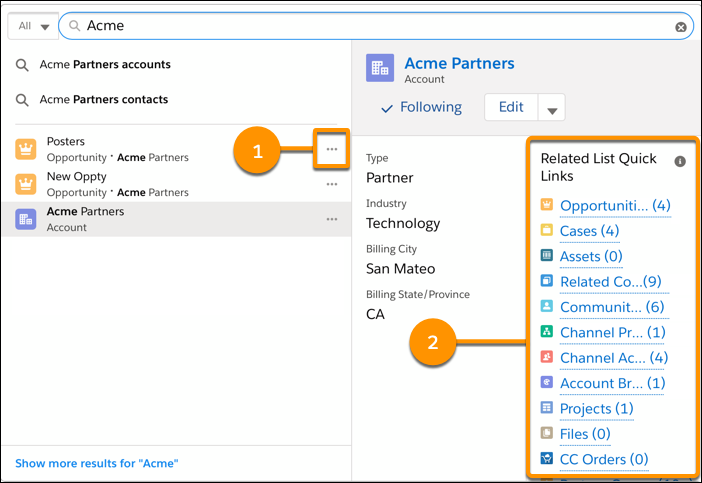
Task: Click the New Oppty crown icon
Action: (26, 184)
